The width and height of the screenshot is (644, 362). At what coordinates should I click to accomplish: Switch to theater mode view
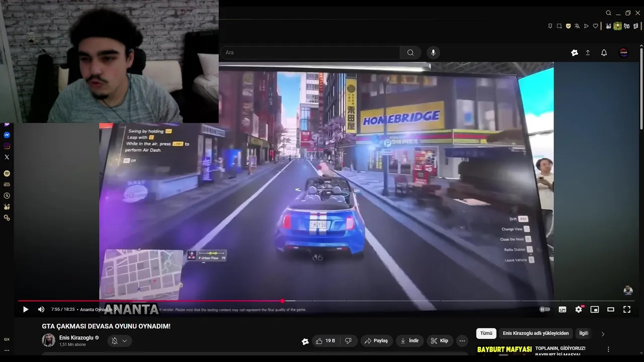tap(611, 310)
